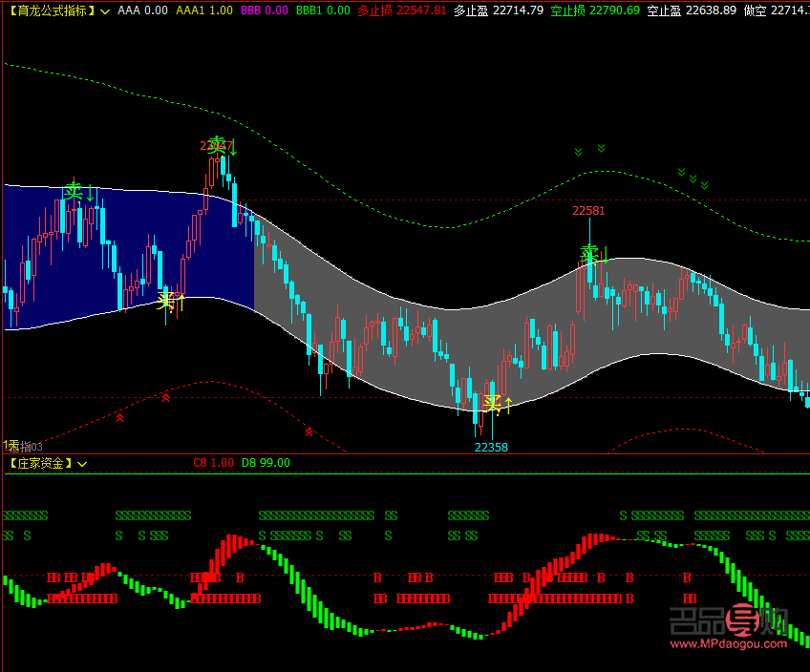Screen dimensions: 810x672
Task: Click the 空止盈 22638.89 readout
Action: tap(692, 10)
